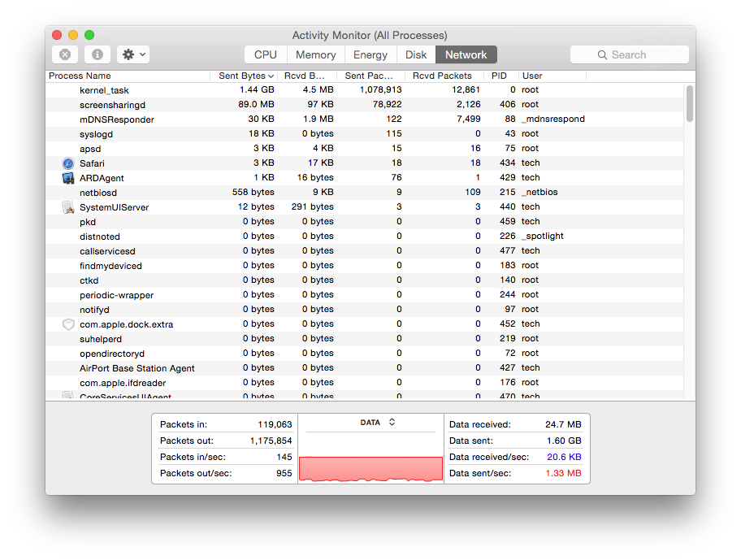Switch to the Disk tab
The height and width of the screenshot is (560, 741).
[416, 54]
